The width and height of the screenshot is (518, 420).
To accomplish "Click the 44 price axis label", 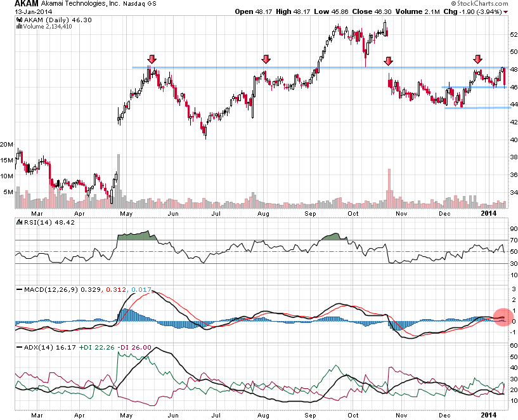I will pos(514,105).
